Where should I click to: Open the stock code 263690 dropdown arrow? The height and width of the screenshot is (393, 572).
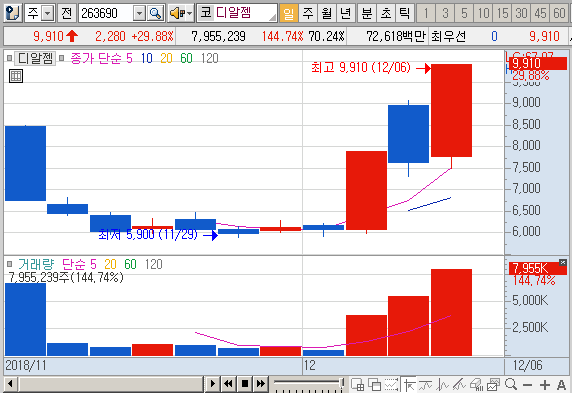pyautogui.click(x=139, y=14)
